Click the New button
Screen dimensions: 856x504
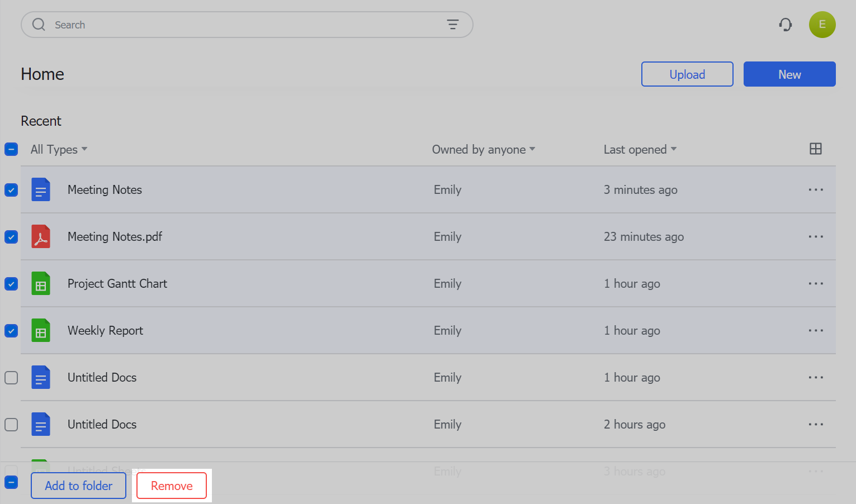789,74
